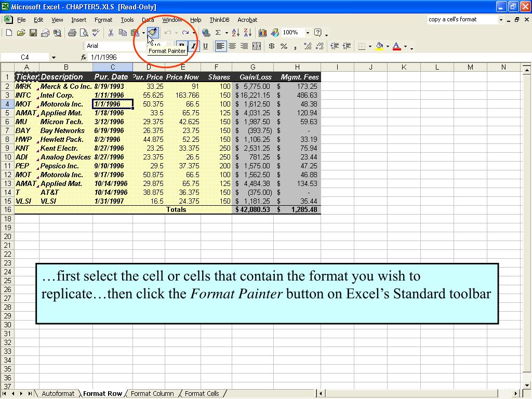This screenshot has height=399, width=532.
Task: Expand the Paste options arrow
Action: click(x=143, y=33)
